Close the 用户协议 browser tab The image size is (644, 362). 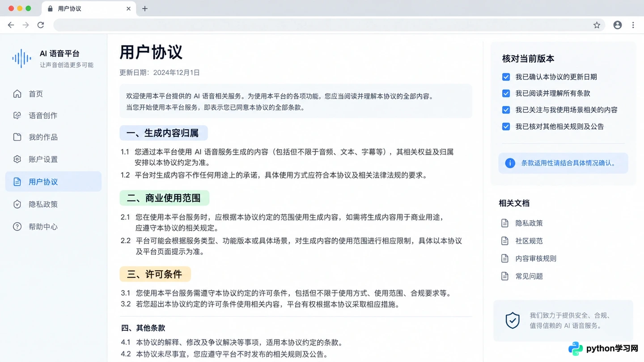click(x=129, y=8)
